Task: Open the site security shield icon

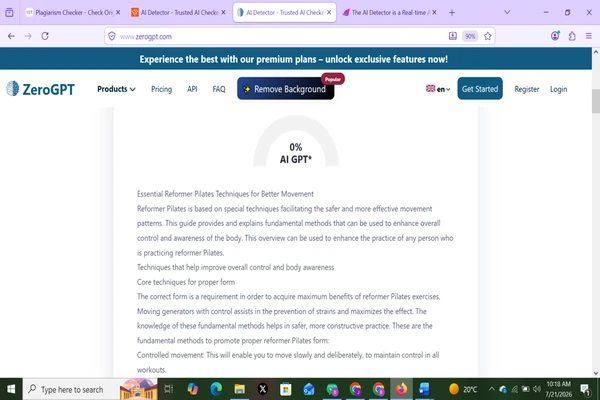Action: point(112,36)
